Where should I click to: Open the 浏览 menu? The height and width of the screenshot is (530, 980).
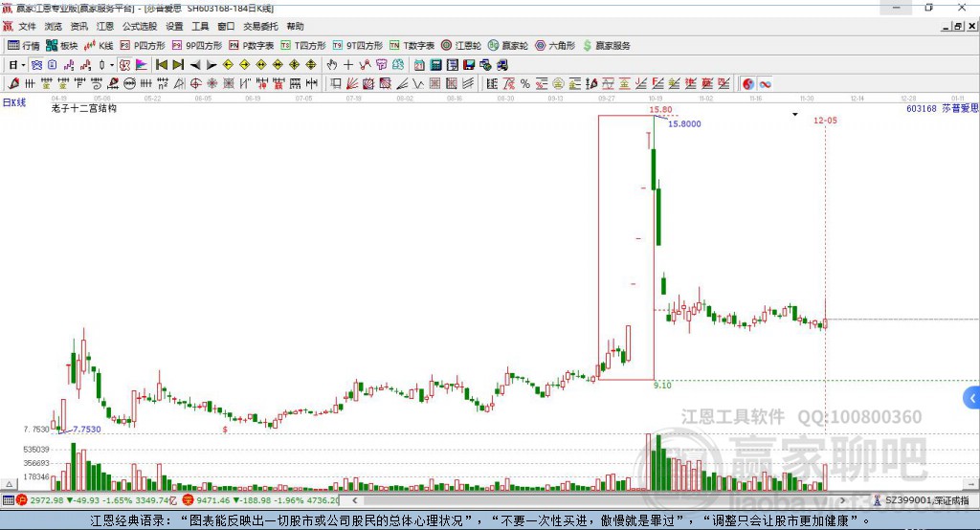[x=54, y=26]
